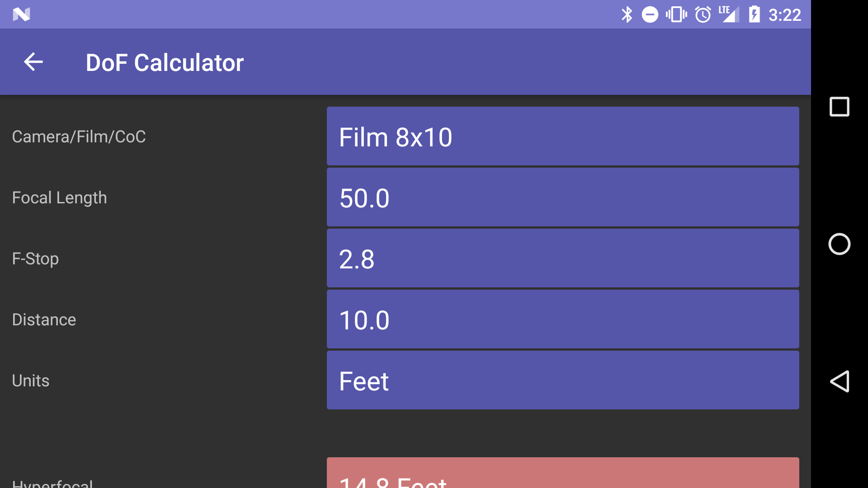Tap the battery charging status icon
Screen dimensions: 868x488
click(x=754, y=14)
